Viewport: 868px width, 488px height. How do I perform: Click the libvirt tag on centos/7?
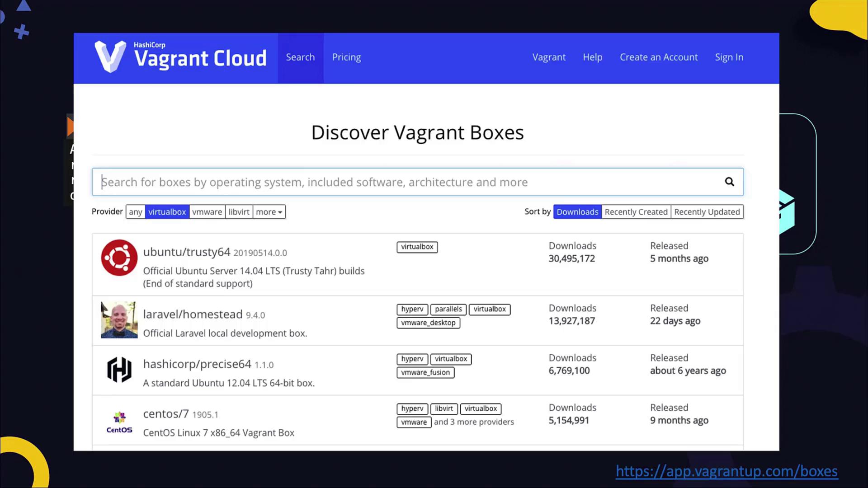point(443,408)
